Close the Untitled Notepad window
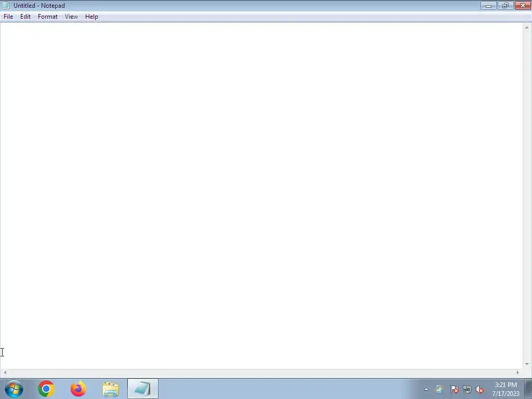This screenshot has height=399, width=532. tap(523, 5)
